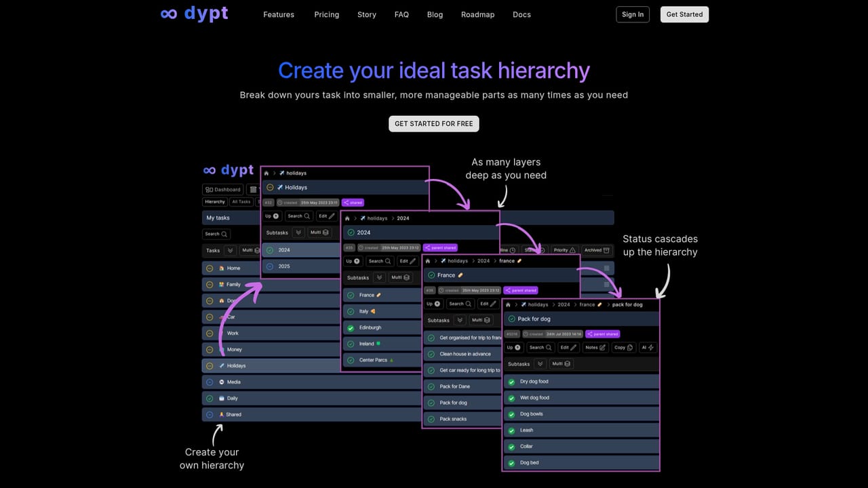Image resolution: width=868 pixels, height=488 pixels.
Task: Copy the Pack for dog task
Action: tap(623, 348)
